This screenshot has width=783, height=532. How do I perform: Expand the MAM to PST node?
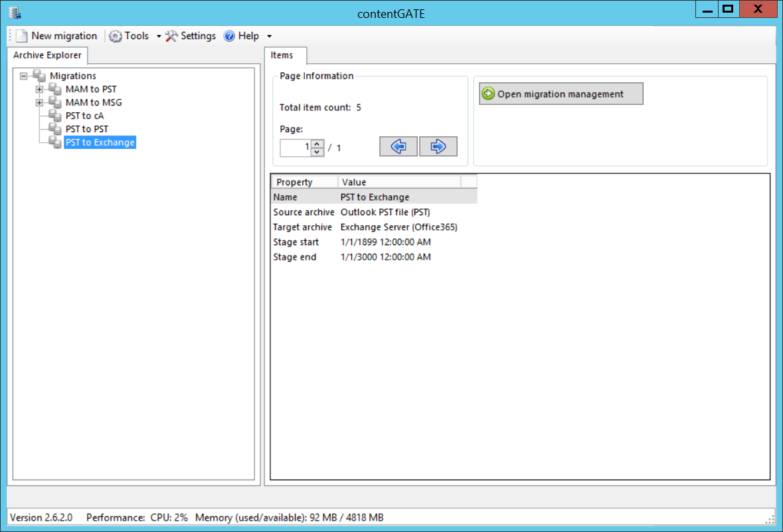coord(39,89)
